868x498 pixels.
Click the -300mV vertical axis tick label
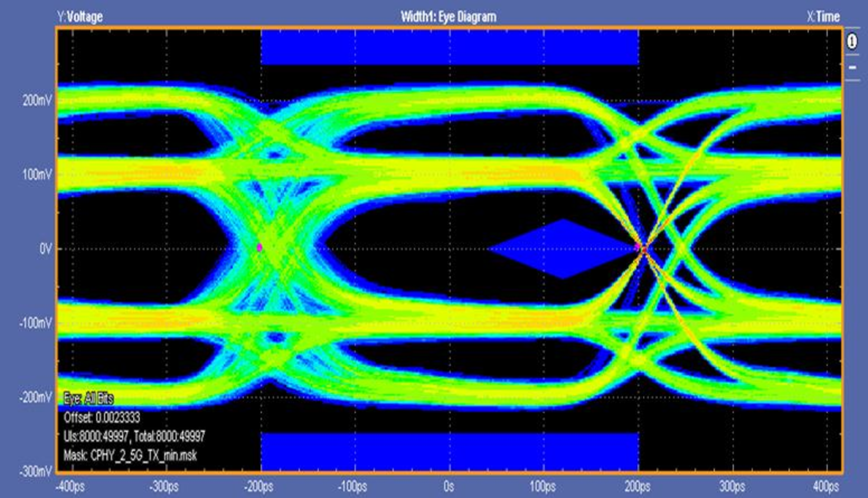[x=36, y=472]
